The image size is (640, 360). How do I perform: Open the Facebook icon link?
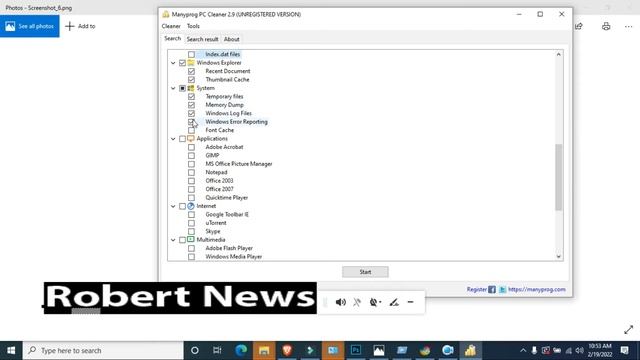coord(492,289)
